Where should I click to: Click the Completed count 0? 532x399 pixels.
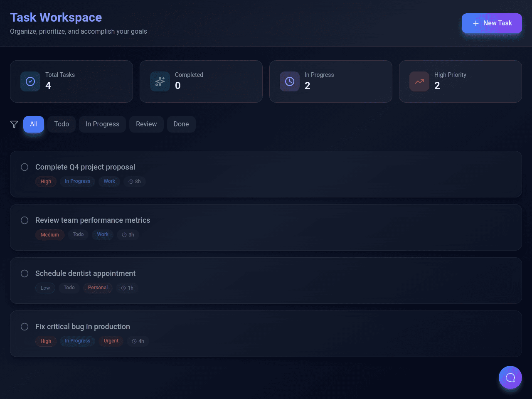click(178, 86)
